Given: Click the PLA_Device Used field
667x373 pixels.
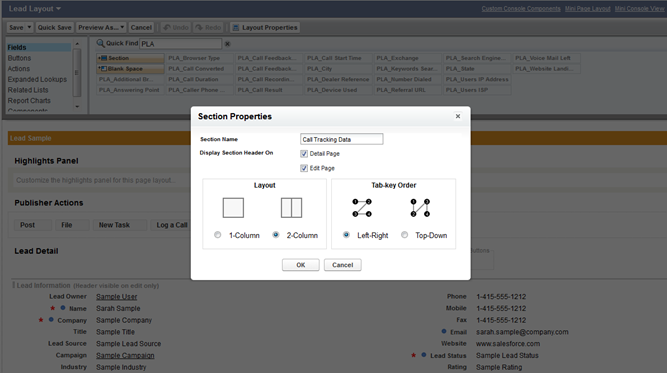Looking at the screenshot, I should (x=339, y=90).
